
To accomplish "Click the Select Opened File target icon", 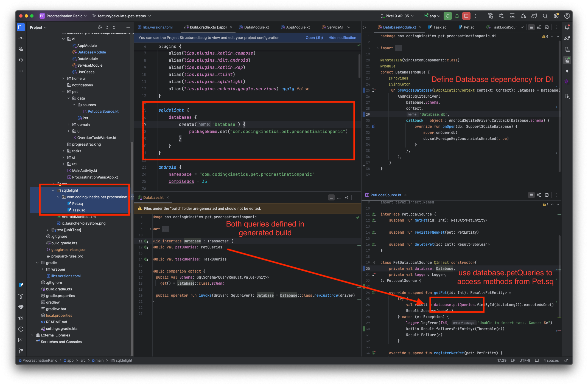I will [x=100, y=27].
